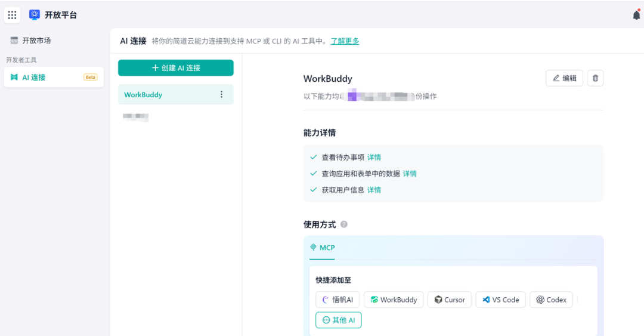Add to 悟帆AI via its quick-add button
The width and height of the screenshot is (644, 336).
click(338, 300)
